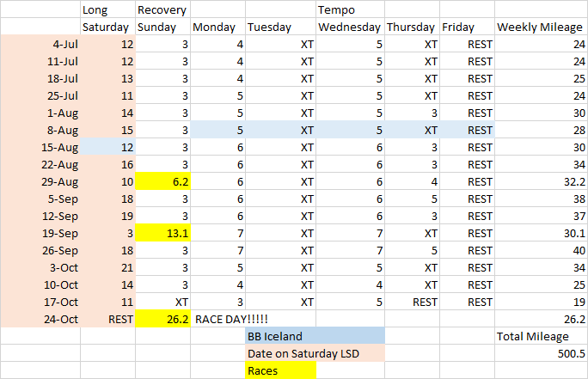
Task: Select the 4-Jul date cell
Action: [40, 44]
